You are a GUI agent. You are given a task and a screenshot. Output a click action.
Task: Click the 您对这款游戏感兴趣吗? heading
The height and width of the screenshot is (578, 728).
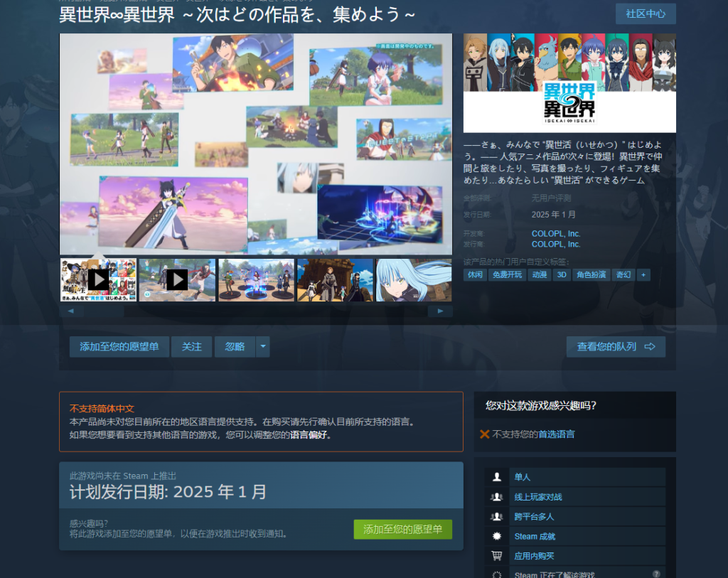point(541,405)
